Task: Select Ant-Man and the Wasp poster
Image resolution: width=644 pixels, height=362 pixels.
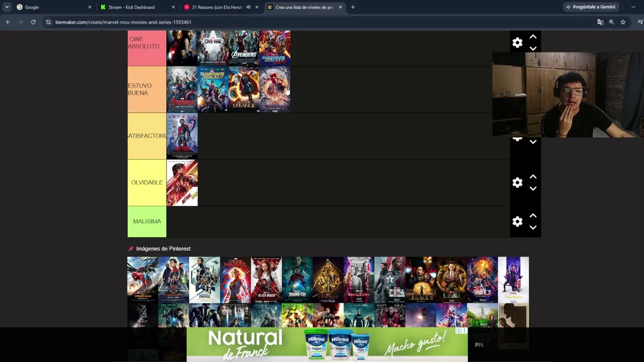Action: (x=182, y=183)
